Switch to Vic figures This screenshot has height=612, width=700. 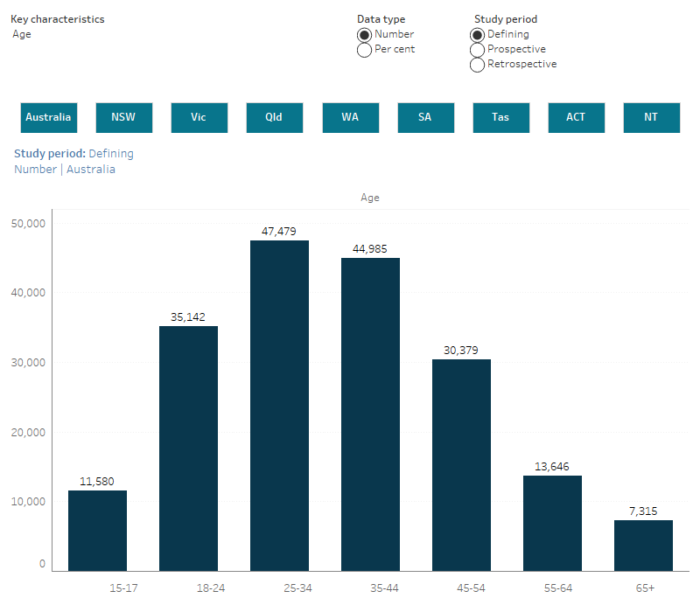click(199, 117)
